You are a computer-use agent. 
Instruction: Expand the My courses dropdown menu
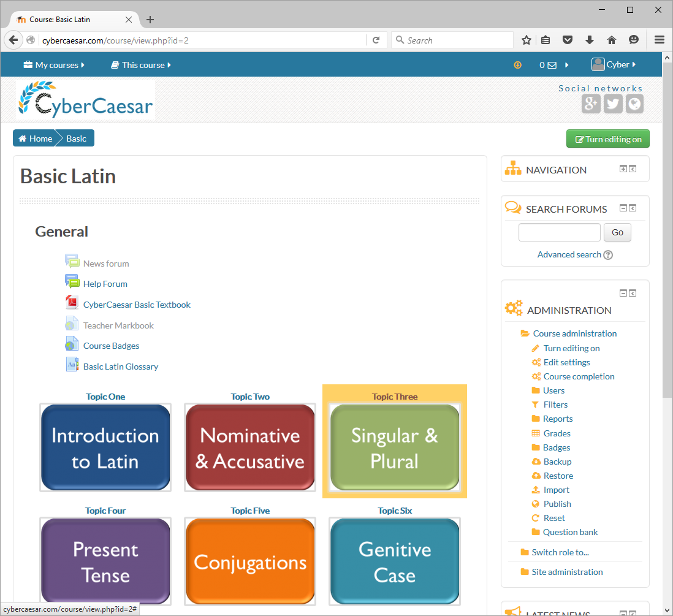pos(54,65)
